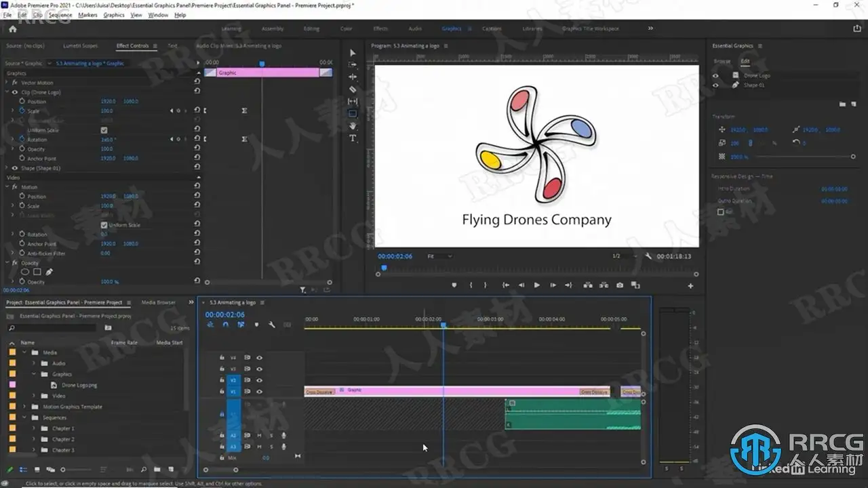
Task: Select the Track Select Forward tool
Action: (x=352, y=65)
